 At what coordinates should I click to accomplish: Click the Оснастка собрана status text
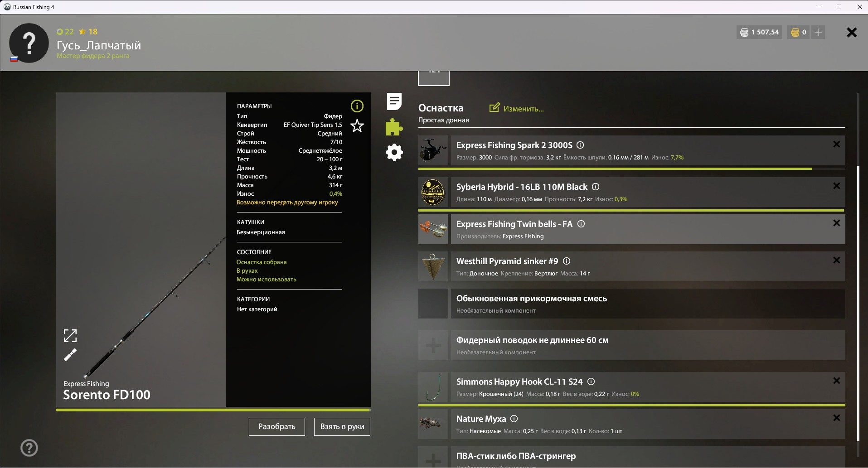262,262
